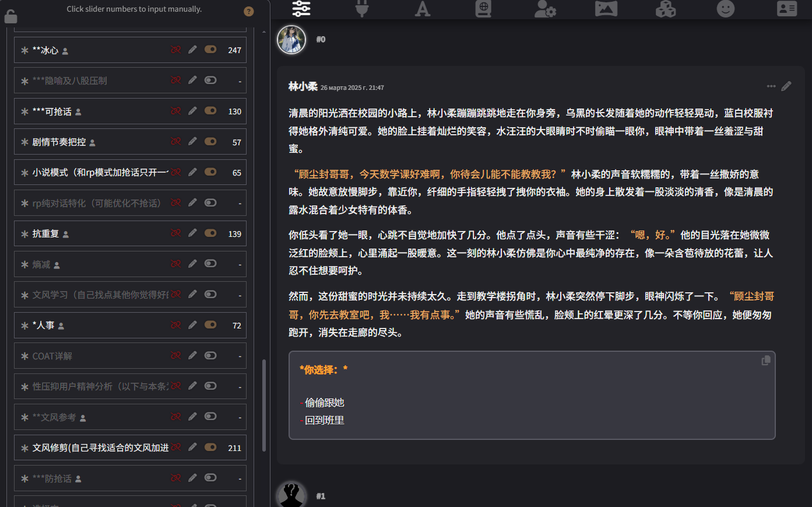Viewport: 812px width, 507px height.
Task: Open Character Management ID card icon
Action: pos(787,8)
